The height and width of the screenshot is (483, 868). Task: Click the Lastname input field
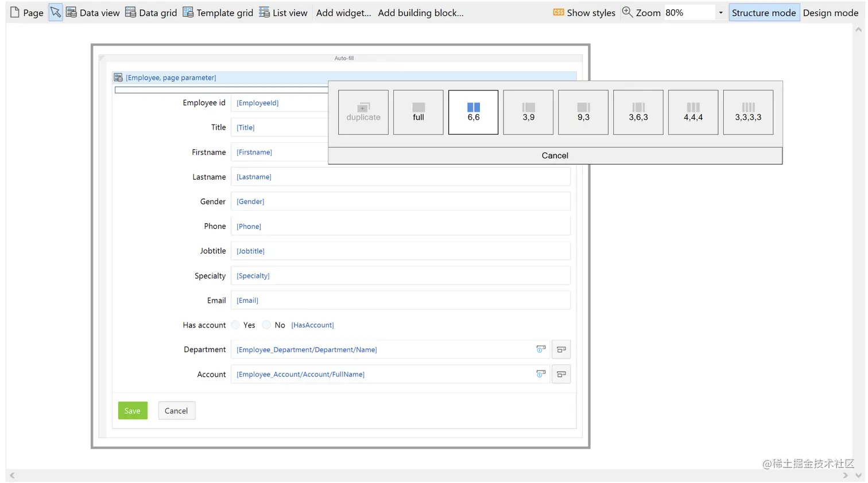[x=401, y=177]
